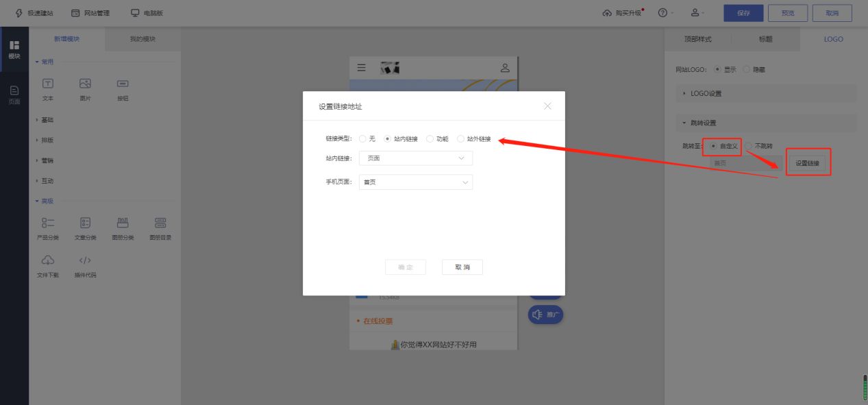Click the member profile icon in preview

[x=505, y=68]
